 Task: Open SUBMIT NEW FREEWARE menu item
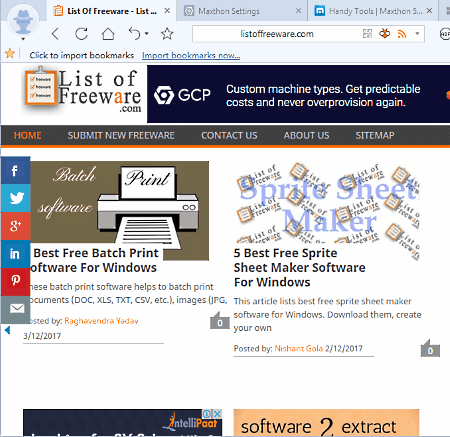[x=121, y=135]
